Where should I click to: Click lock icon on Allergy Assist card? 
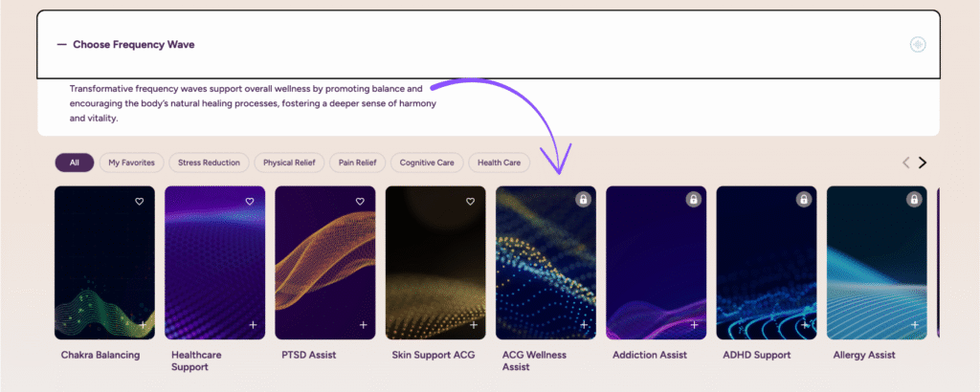point(914,200)
